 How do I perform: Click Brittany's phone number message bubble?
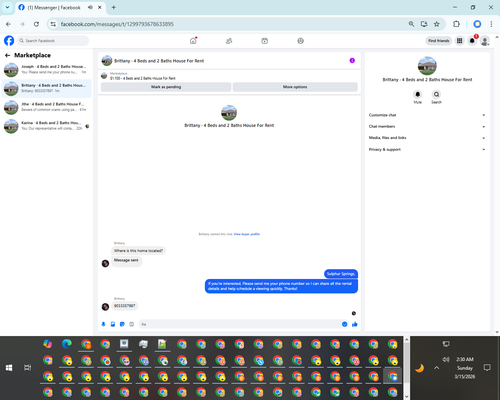coord(125,306)
